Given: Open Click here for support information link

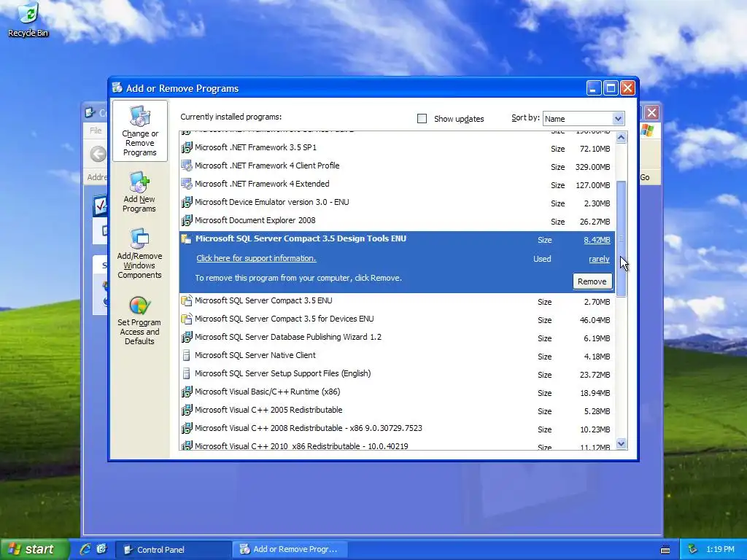Looking at the screenshot, I should pyautogui.click(x=256, y=258).
